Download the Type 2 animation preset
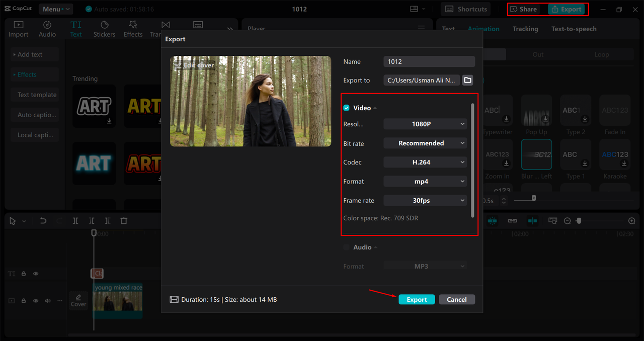 click(x=585, y=119)
